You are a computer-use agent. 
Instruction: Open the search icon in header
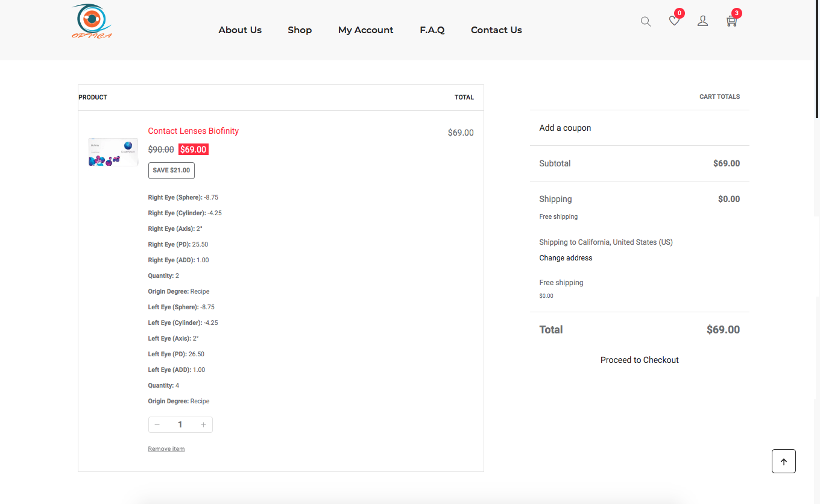pos(645,22)
